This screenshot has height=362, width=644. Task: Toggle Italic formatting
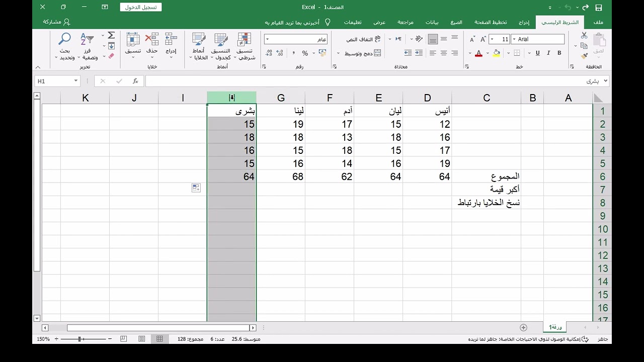click(x=548, y=53)
